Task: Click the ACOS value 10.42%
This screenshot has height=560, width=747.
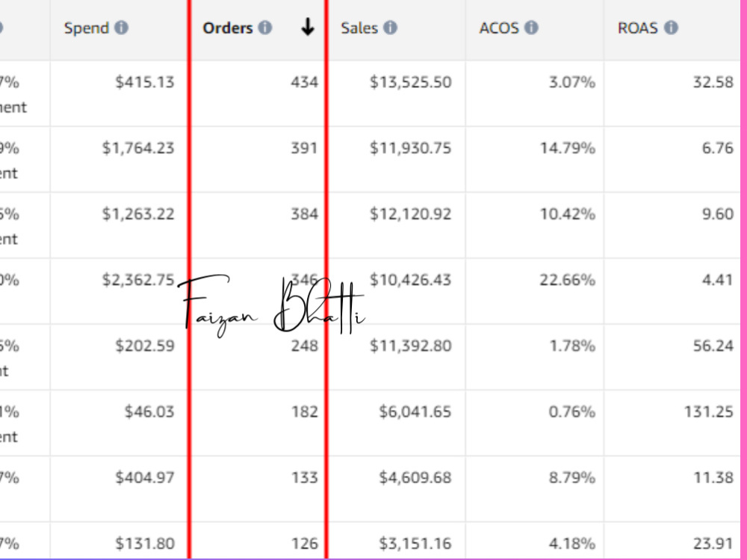Action: point(568,214)
